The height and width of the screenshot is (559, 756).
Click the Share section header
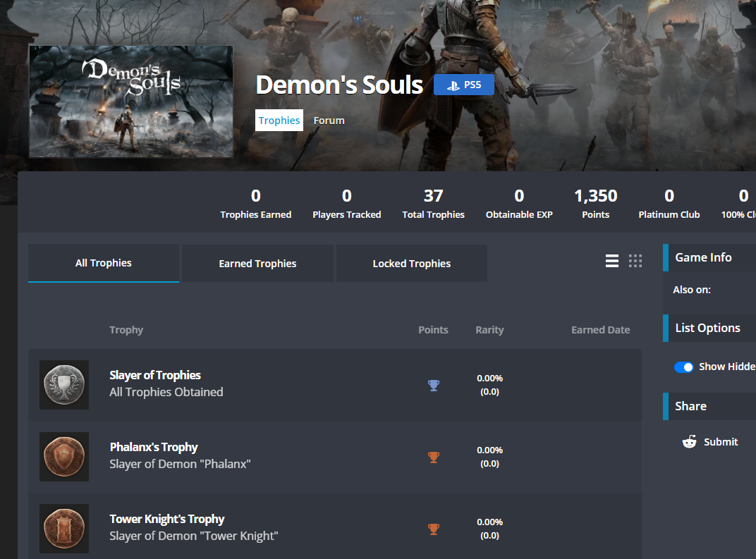[709, 406]
